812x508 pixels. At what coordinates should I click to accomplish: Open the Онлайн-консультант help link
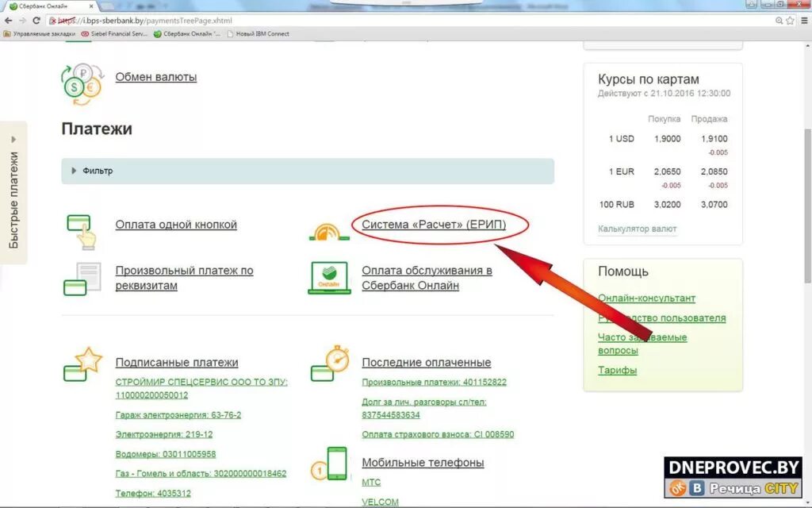[x=646, y=298]
